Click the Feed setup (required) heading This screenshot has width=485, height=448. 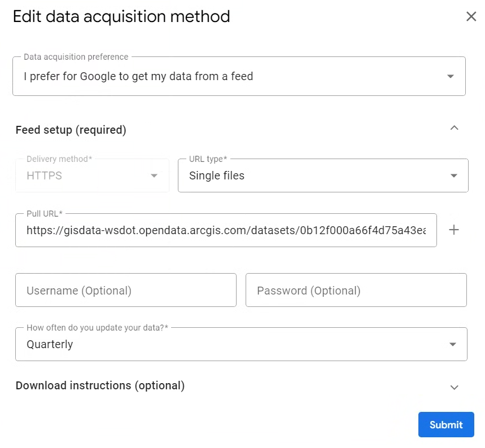coord(71,130)
